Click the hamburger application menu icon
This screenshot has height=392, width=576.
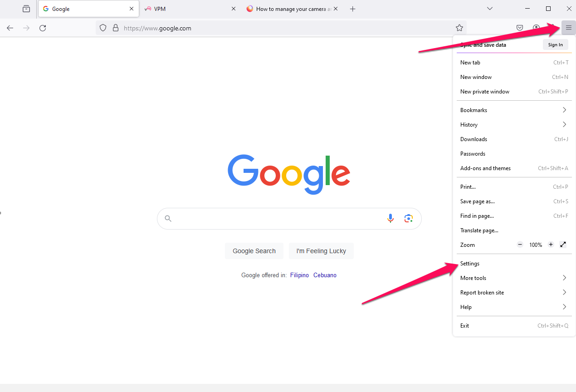coord(568,28)
